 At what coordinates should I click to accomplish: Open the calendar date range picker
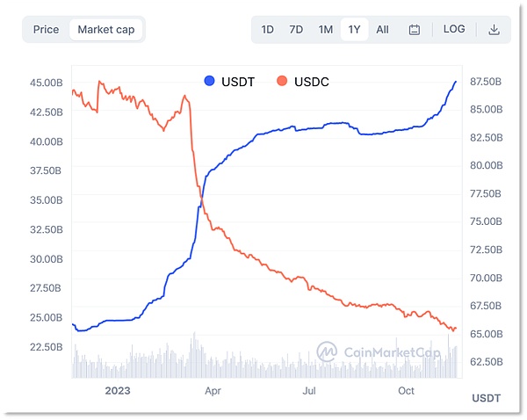click(x=415, y=29)
